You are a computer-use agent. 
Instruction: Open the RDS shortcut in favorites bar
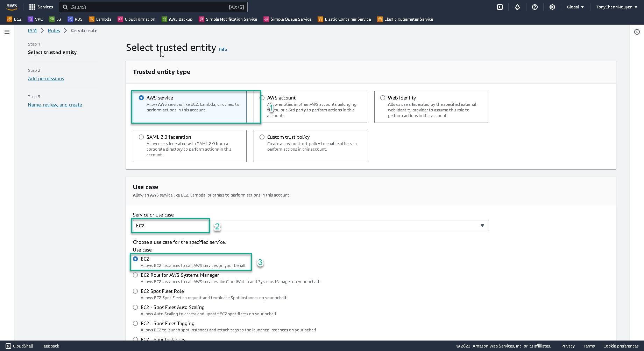[75, 19]
